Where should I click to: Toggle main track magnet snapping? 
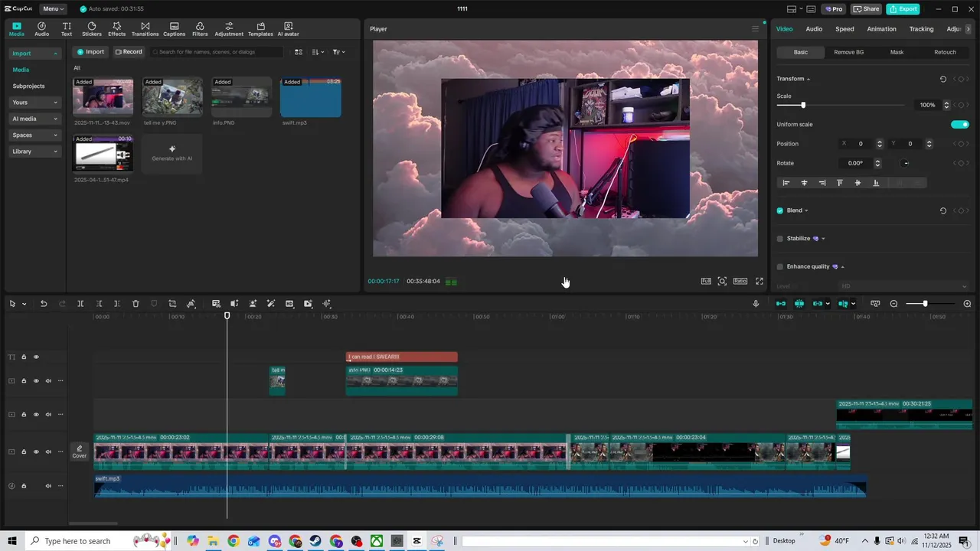781,304
